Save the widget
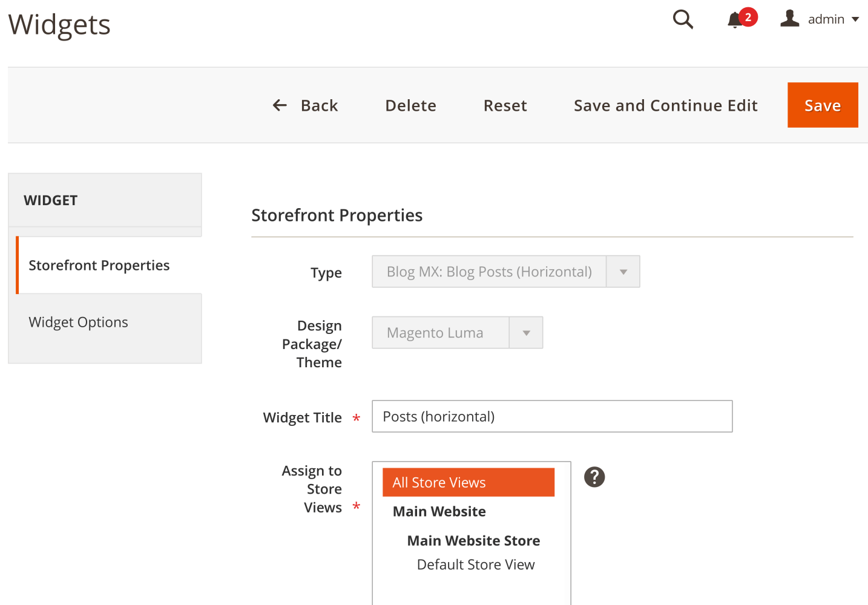868x605 pixels. pyautogui.click(x=823, y=105)
